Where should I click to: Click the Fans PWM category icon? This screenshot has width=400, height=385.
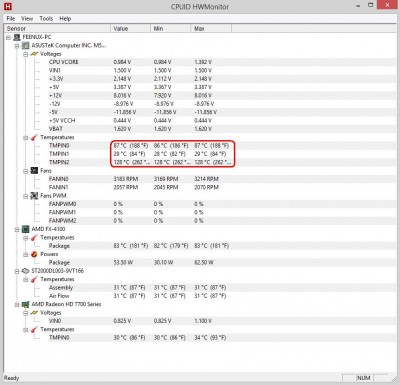34,196
